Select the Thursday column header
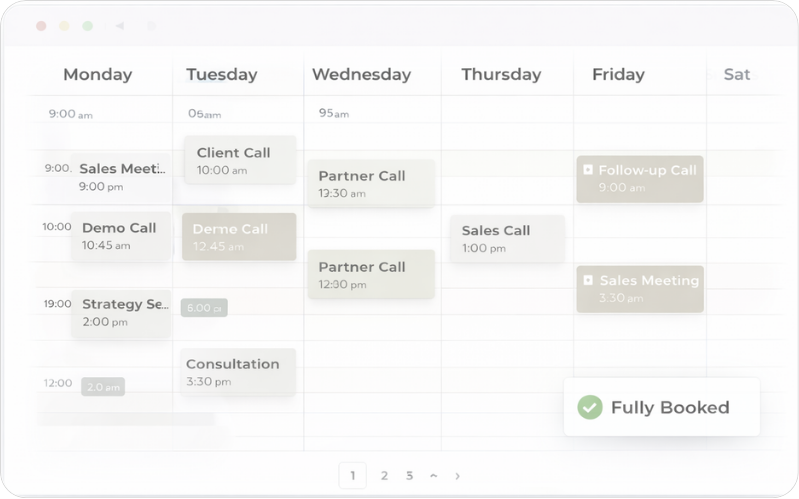 (501, 74)
